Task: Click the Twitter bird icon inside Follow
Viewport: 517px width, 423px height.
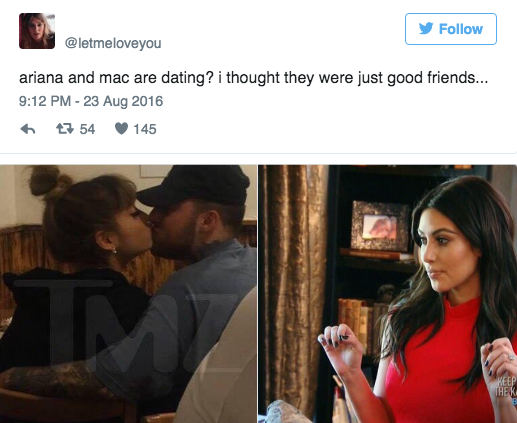Action: pyautogui.click(x=426, y=29)
